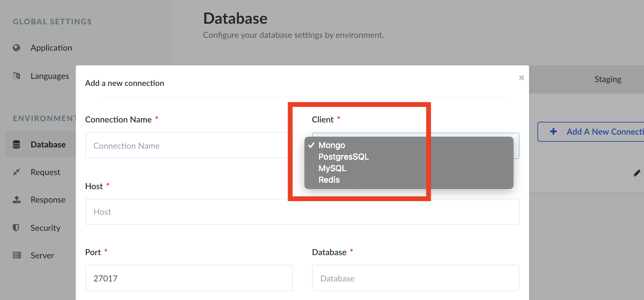
Task: Select the Database sidebar item
Action: tap(40, 144)
